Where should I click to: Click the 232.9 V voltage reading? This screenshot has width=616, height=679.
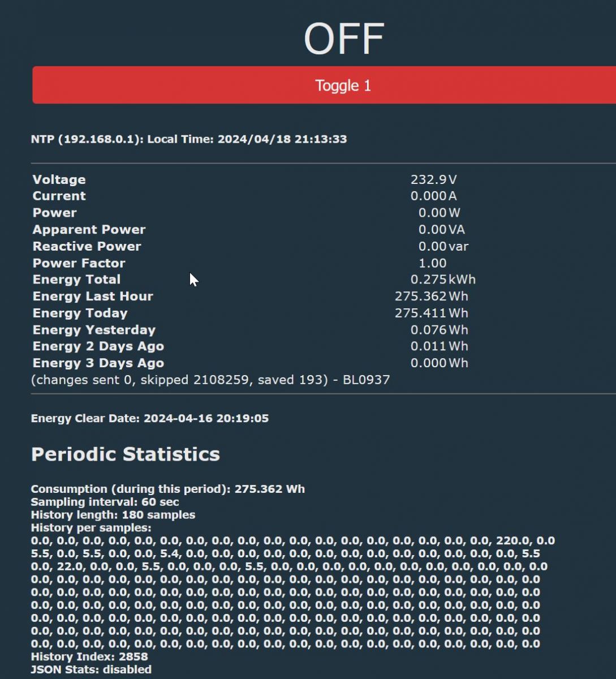click(x=433, y=179)
